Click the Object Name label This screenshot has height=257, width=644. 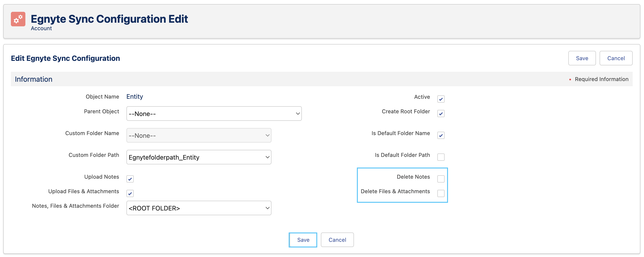(x=102, y=97)
